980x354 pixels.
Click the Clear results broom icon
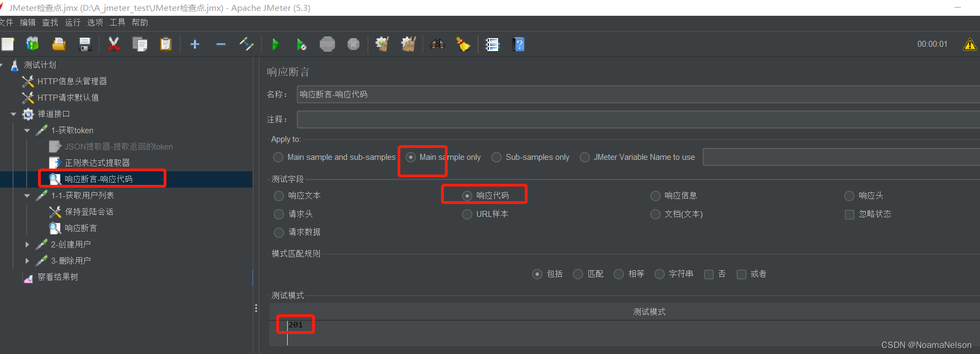[382, 44]
